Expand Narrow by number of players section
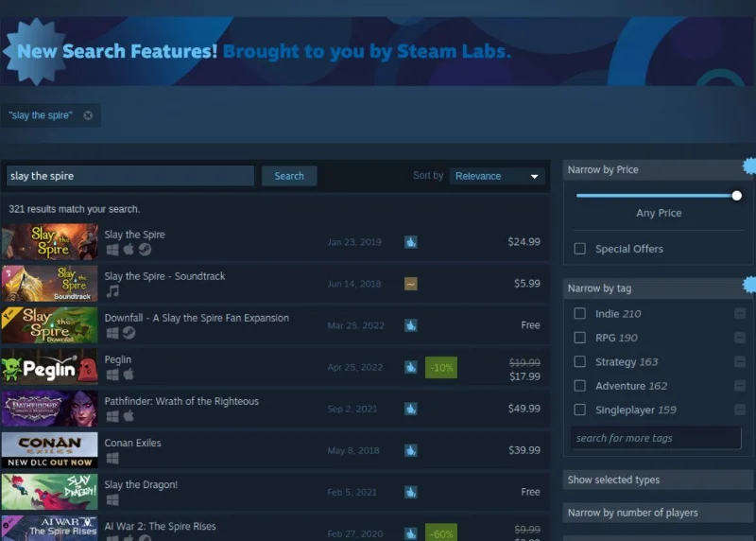756x541 pixels. coord(658,513)
